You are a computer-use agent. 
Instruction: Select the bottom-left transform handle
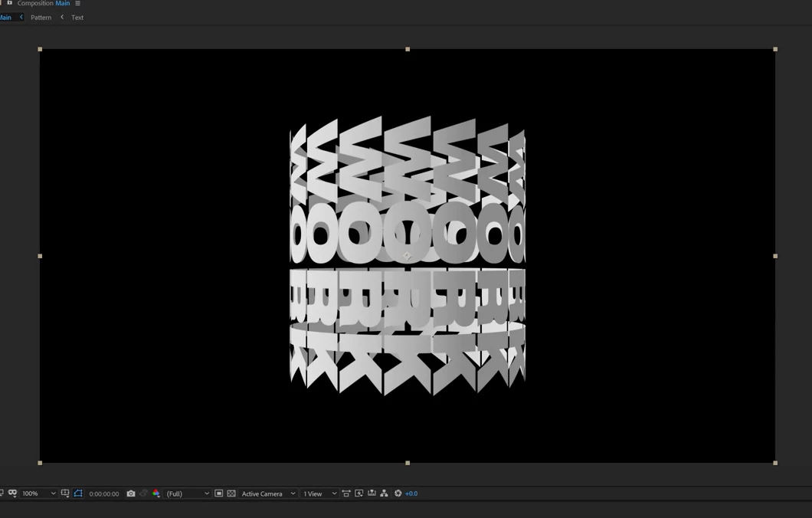[x=40, y=463]
